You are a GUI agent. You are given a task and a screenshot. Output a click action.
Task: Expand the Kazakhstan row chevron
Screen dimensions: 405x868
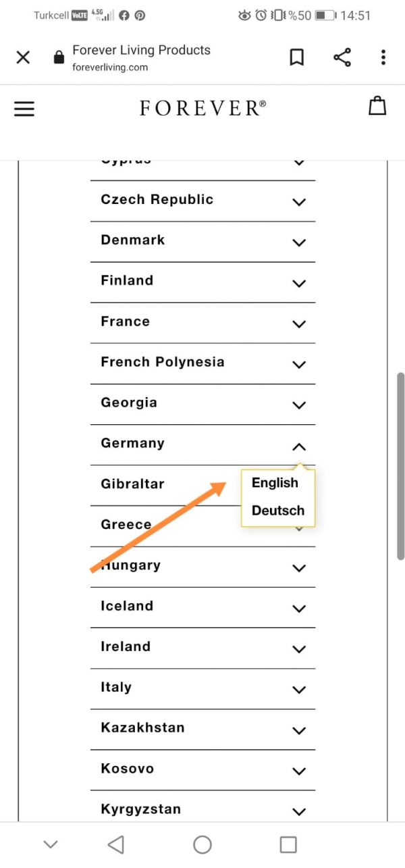(x=299, y=730)
